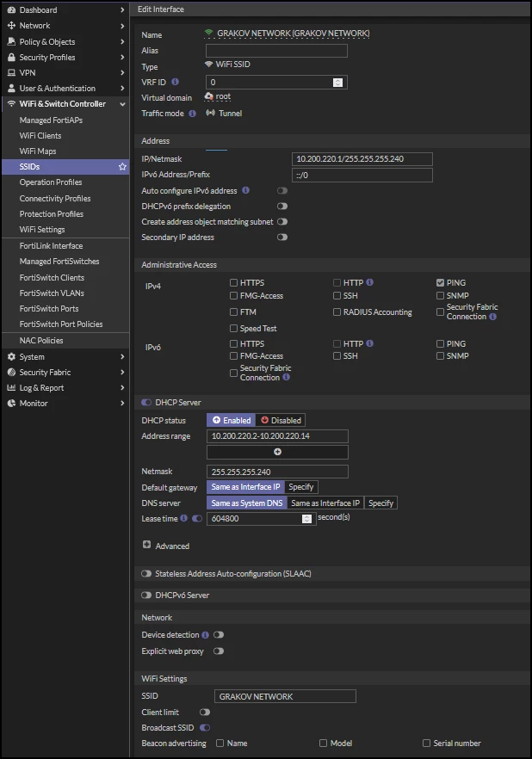Screen dimensions: 532x759
Task: Click the Lease time info icon
Action: click(184, 518)
